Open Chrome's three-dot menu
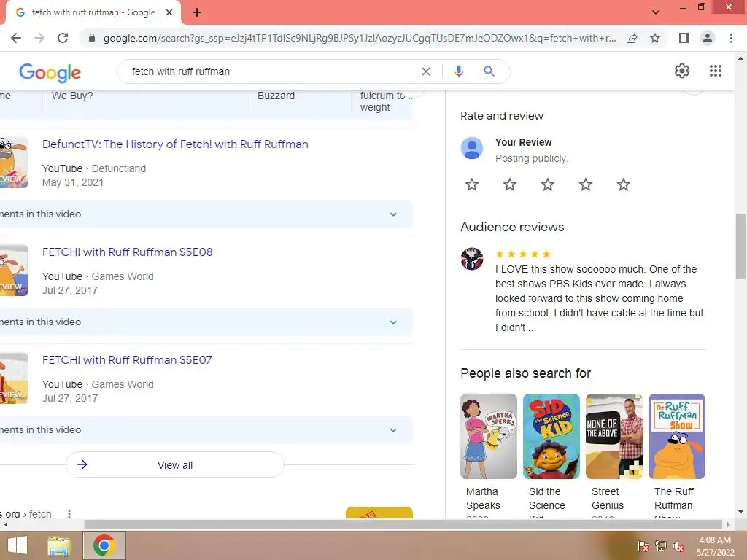This screenshot has width=747, height=560. (731, 38)
